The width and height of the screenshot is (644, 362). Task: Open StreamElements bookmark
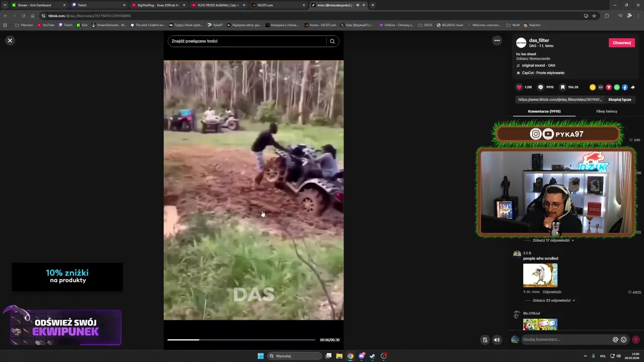[109, 25]
